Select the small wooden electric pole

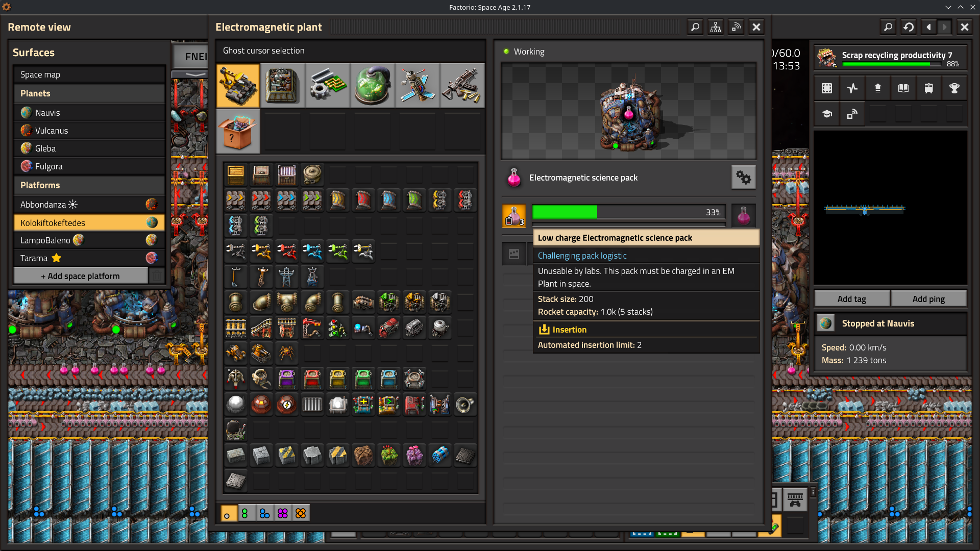[235, 277]
